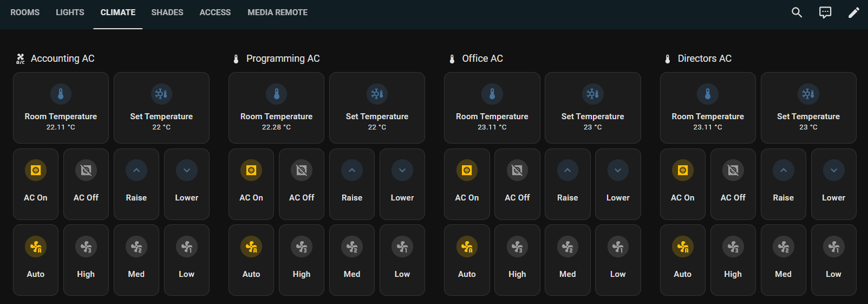The height and width of the screenshot is (304, 868).
Task: Lower the Office AC temperature
Action: pos(618,184)
